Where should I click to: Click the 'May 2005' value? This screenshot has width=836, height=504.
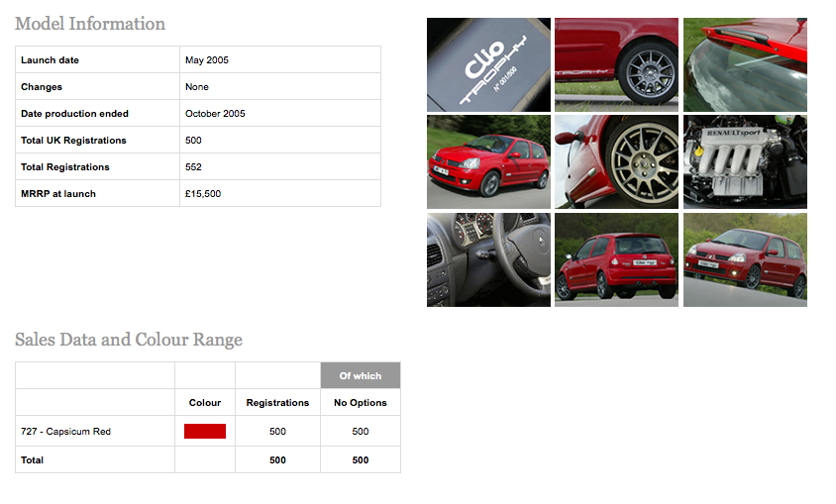(207, 60)
